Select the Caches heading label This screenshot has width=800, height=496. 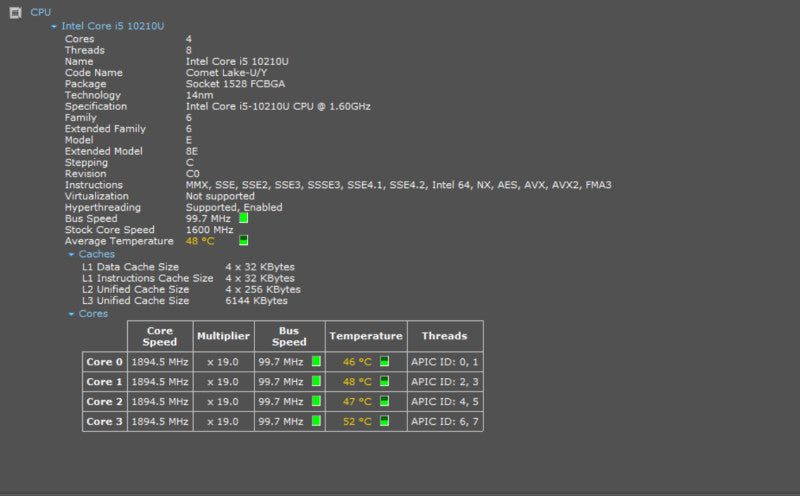coord(96,254)
